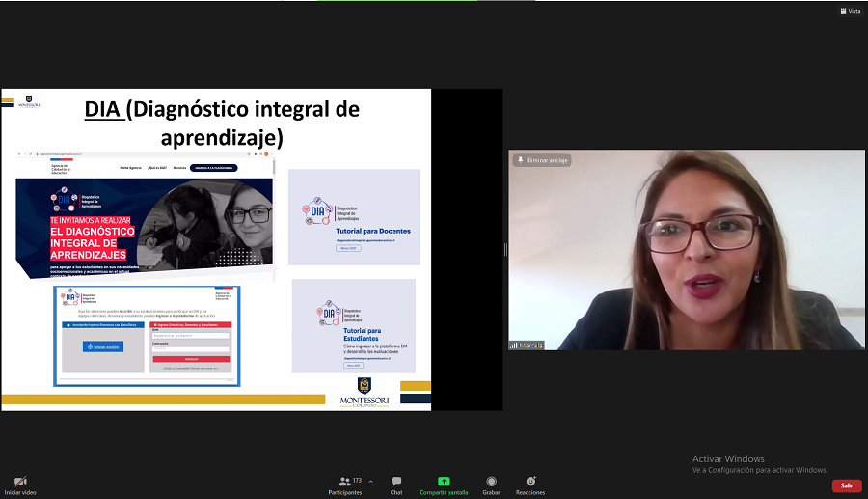Click the Iniciar sesión button in the slide

103,347
